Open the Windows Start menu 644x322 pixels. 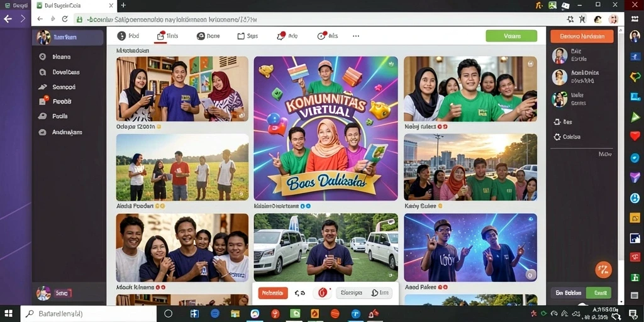[x=9, y=314]
